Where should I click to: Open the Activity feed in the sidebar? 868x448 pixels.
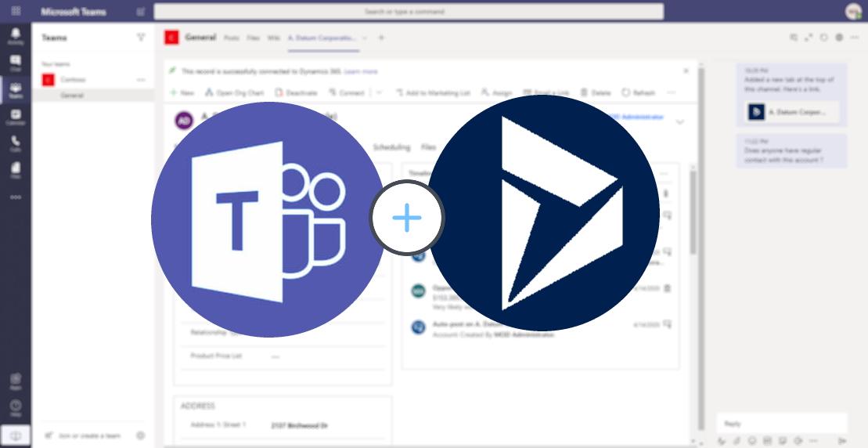(16, 35)
